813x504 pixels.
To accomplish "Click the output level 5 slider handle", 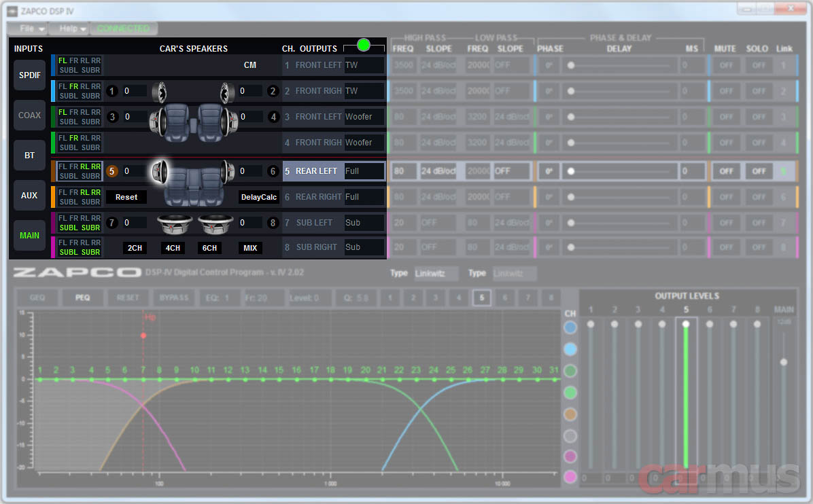I will pos(686,324).
